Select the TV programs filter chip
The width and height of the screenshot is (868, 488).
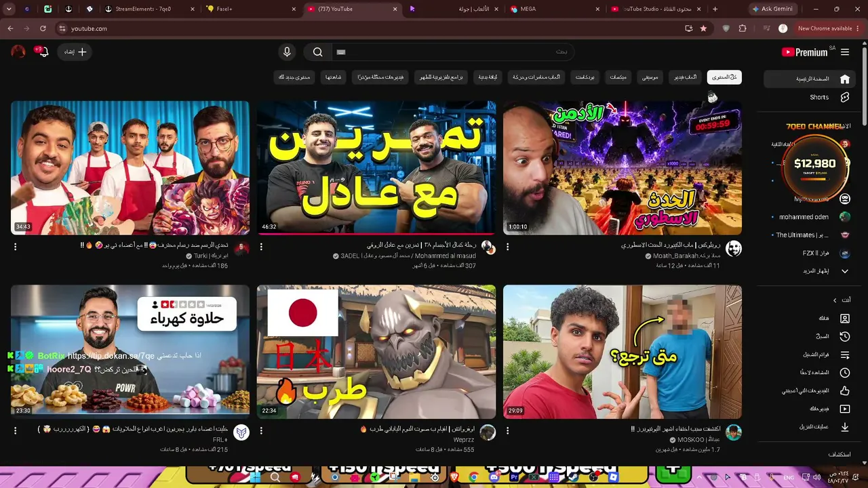point(441,77)
